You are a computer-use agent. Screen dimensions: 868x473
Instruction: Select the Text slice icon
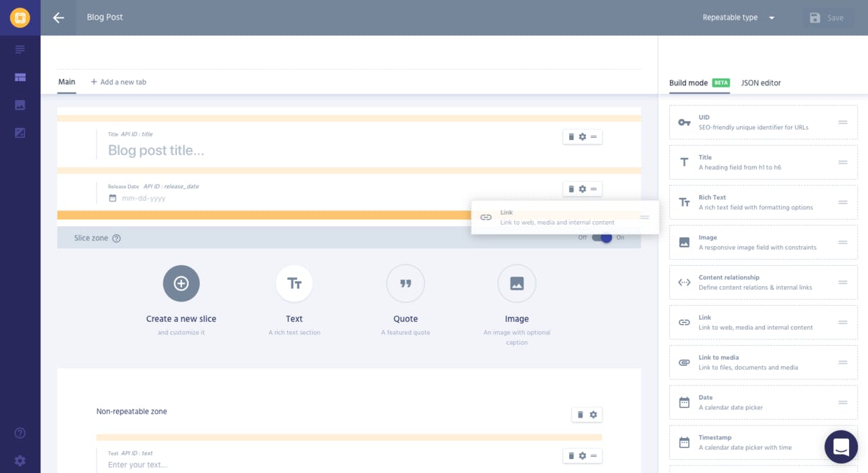(x=294, y=283)
